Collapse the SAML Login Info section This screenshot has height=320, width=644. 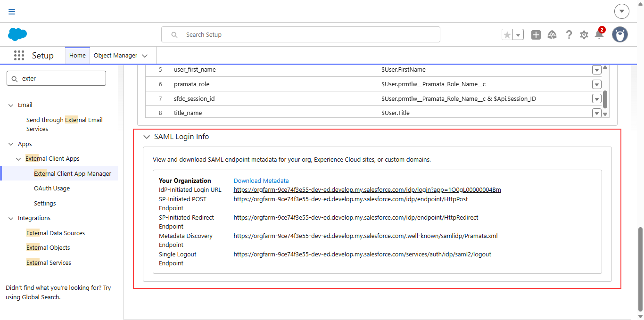pos(147,137)
